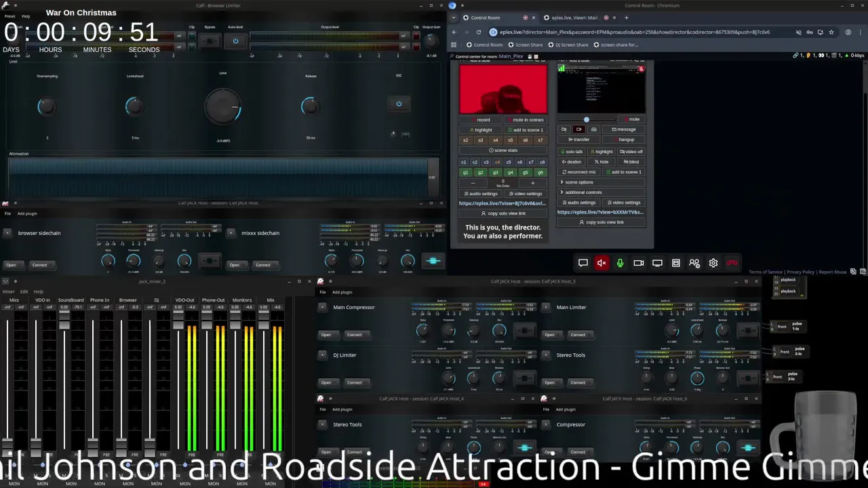Enable solo talk for the guest
Screen dimensions: 868x488
[572, 152]
